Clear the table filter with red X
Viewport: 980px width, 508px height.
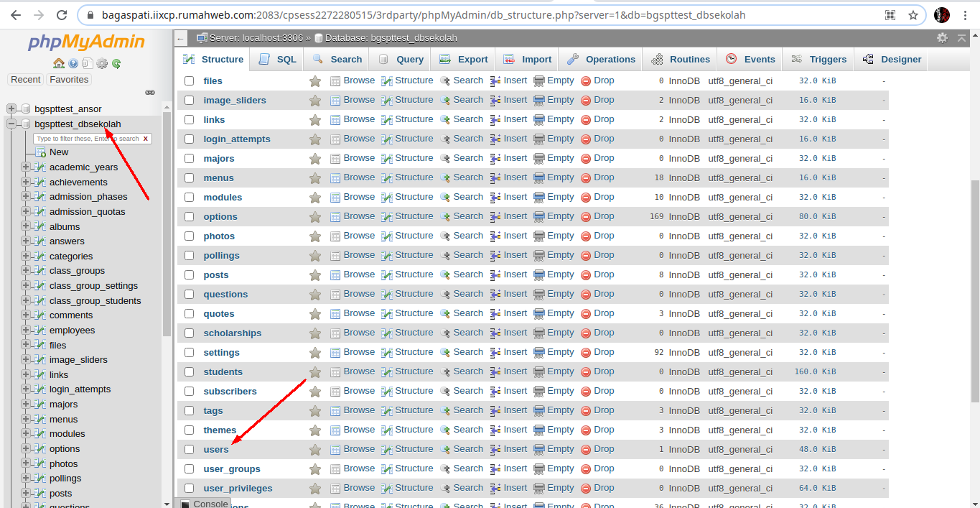pyautogui.click(x=146, y=139)
